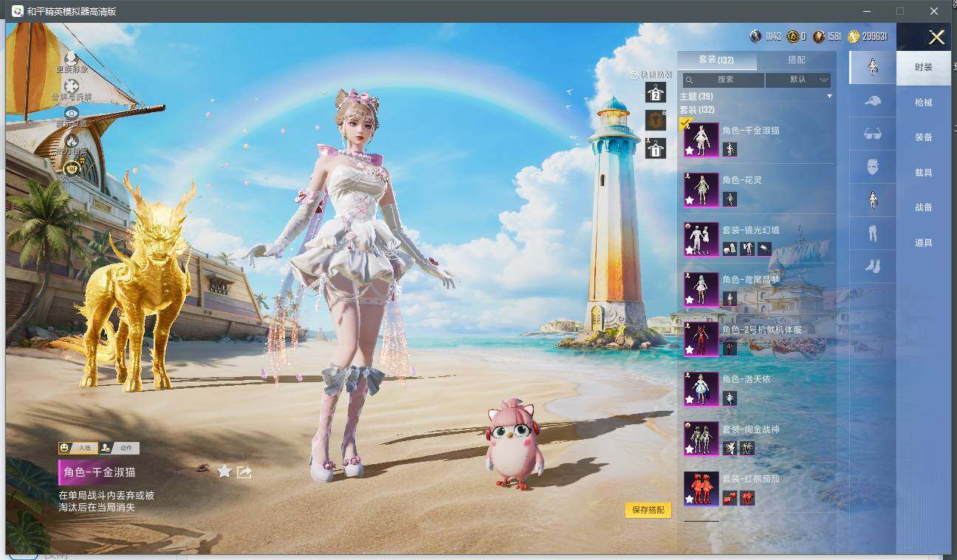The height and width of the screenshot is (560, 957).
Task: Toggle the eye-shaped display visibility icon
Action: 72,114
